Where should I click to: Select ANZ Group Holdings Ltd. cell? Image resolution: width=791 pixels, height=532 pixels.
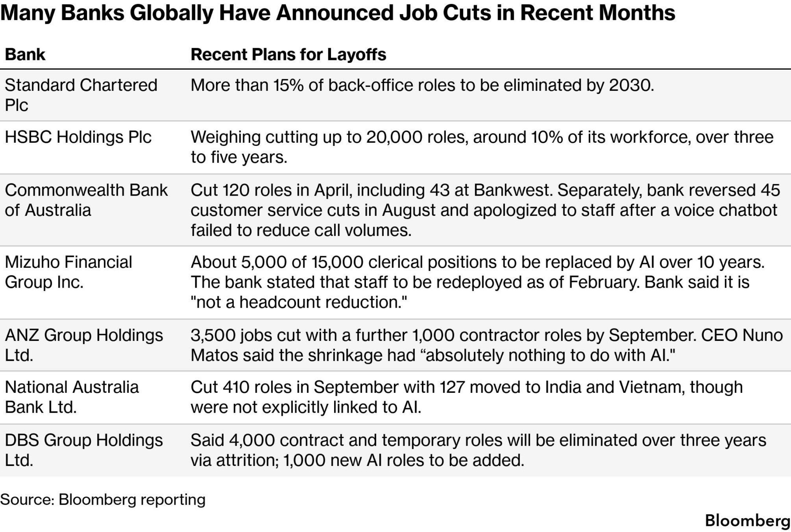click(84, 345)
